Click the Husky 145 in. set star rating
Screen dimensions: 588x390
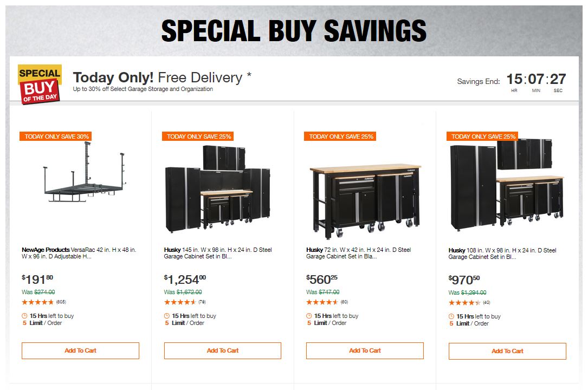click(x=180, y=302)
